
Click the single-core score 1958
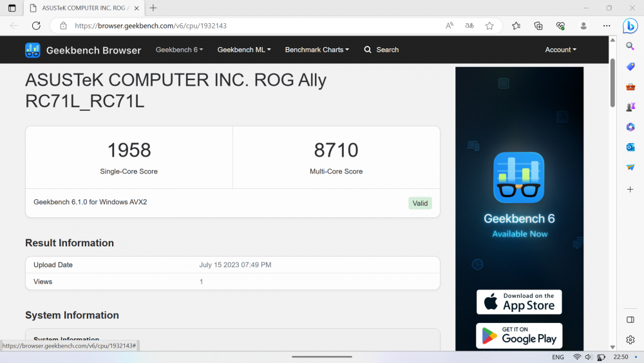129,150
